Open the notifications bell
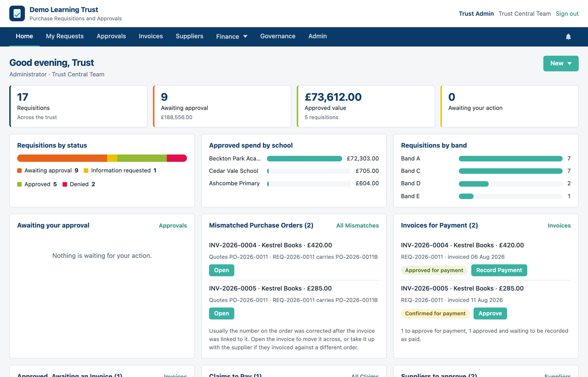Image resolution: width=588 pixels, height=377 pixels. (x=568, y=37)
